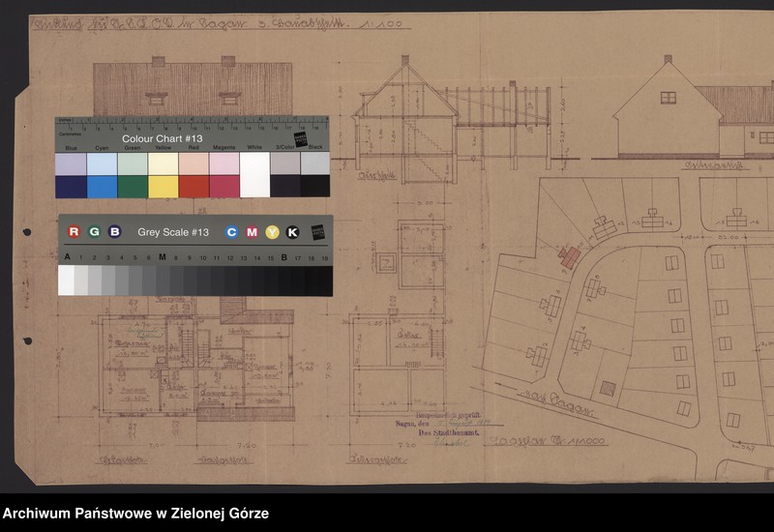Click the red-shaded house on site plan
Viewport: 774px width, 532px height.
(x=570, y=257)
